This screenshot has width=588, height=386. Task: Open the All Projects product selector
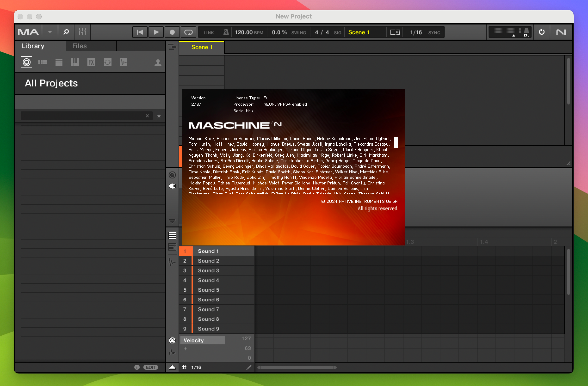click(x=90, y=83)
